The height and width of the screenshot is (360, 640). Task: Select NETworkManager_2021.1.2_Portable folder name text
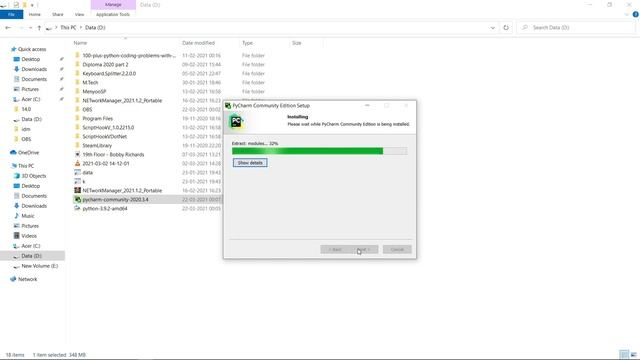point(122,100)
